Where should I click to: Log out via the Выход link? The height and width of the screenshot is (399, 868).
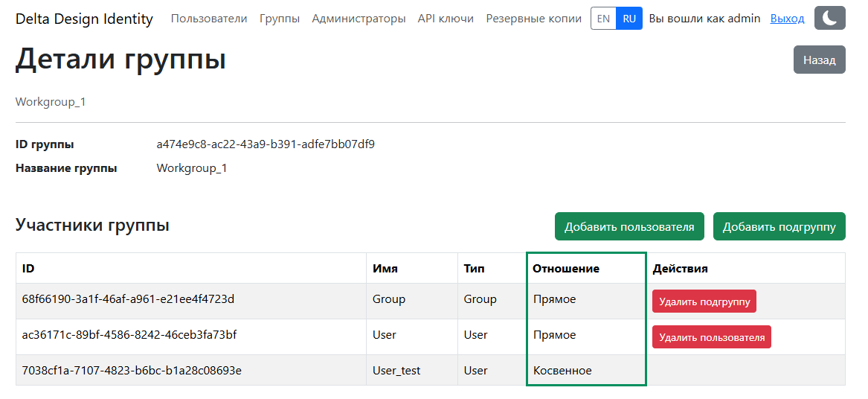(787, 19)
